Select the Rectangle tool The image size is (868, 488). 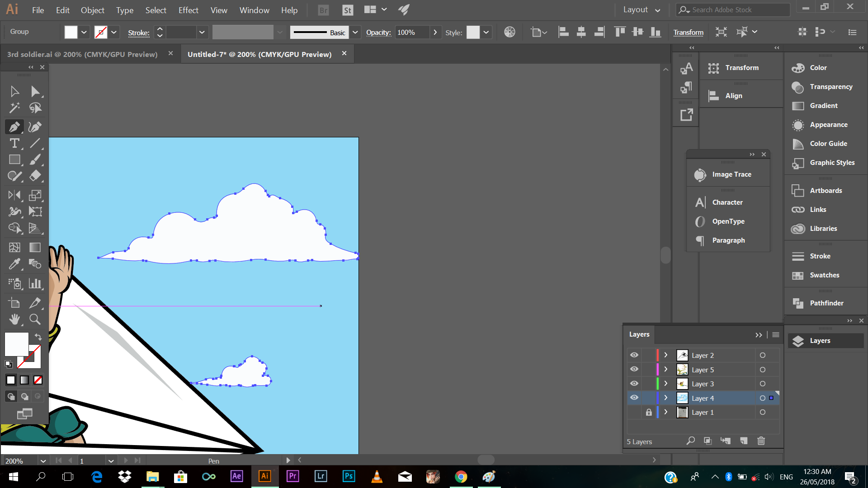(14, 160)
